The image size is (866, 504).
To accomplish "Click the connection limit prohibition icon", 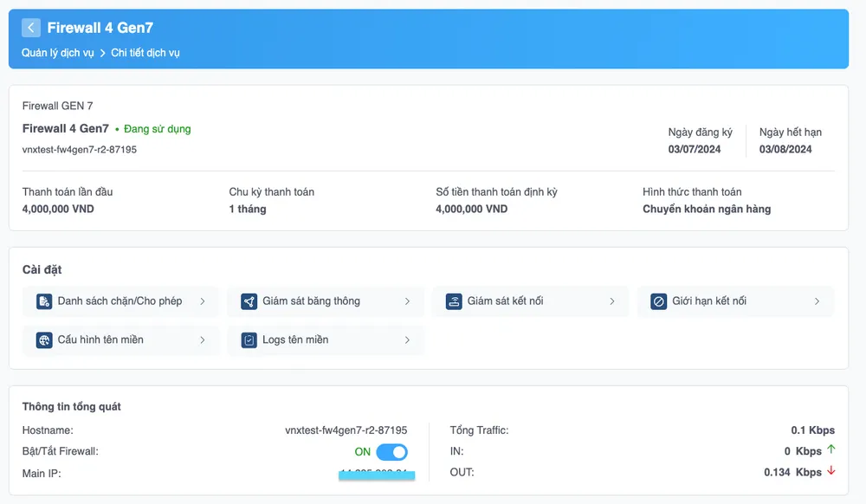I will click(x=659, y=301).
